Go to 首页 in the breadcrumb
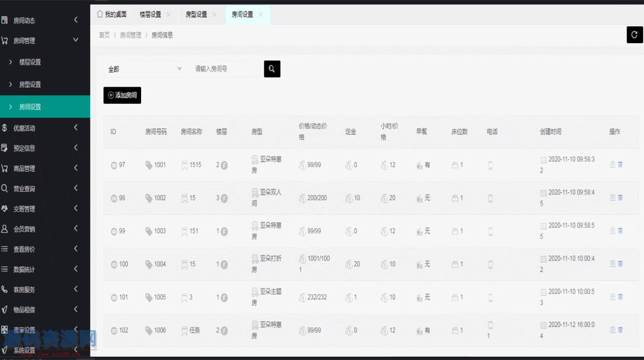 [x=104, y=35]
